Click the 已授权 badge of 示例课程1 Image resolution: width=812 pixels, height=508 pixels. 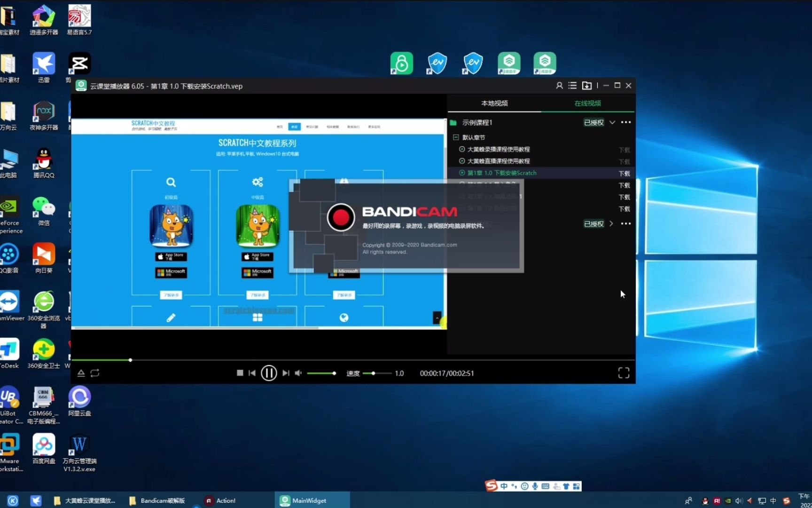click(x=593, y=122)
